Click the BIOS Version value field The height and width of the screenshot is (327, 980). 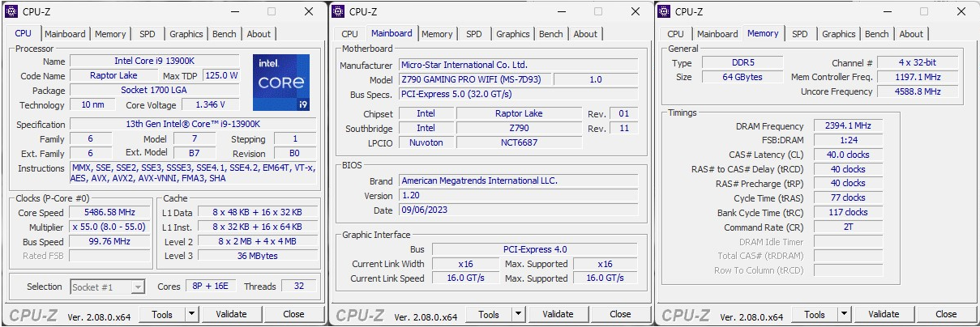point(519,196)
